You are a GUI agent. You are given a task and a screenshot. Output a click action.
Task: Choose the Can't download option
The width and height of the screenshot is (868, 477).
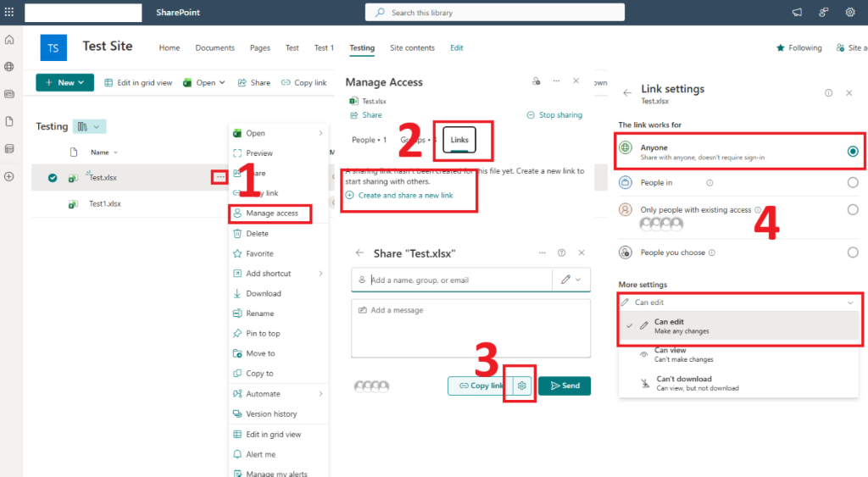[x=738, y=383]
